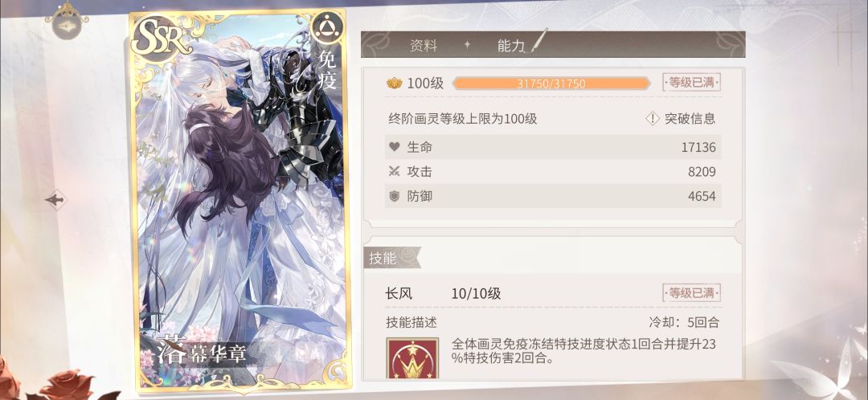The width and height of the screenshot is (868, 400).
Task: Click the 长风 skill crown icon
Action: pyautogui.click(x=412, y=359)
